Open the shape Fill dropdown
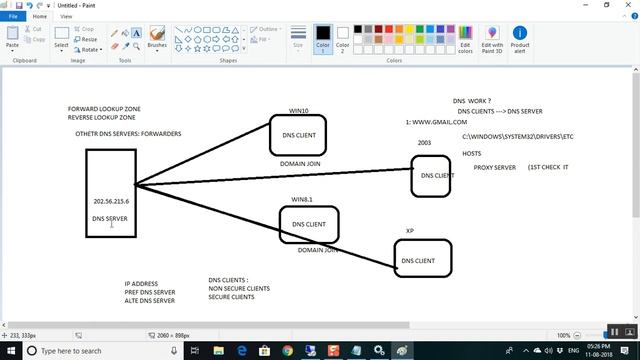640x360 pixels. pyautogui.click(x=260, y=39)
